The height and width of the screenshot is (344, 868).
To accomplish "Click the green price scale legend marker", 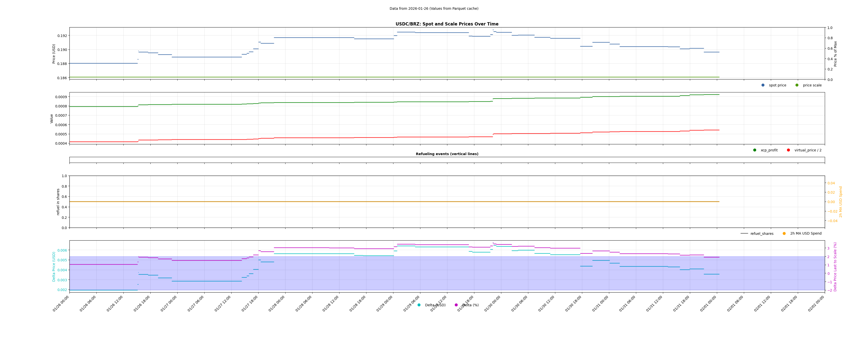I will click(x=797, y=85).
